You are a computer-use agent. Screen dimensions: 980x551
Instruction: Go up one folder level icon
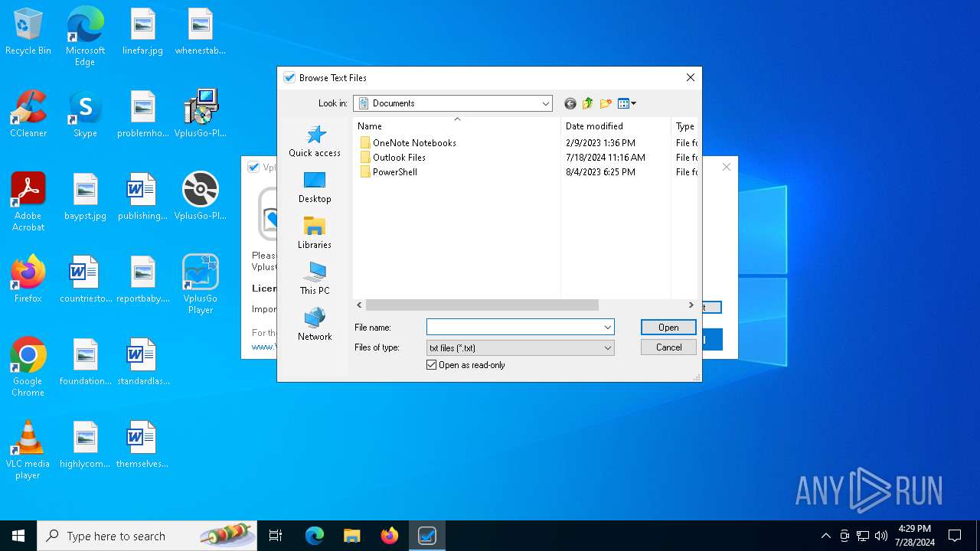(588, 103)
